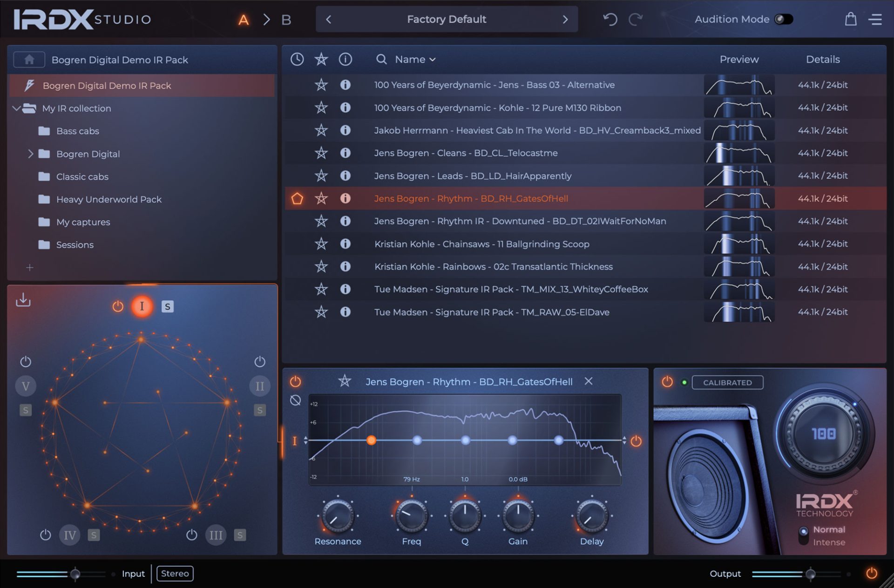Image resolution: width=894 pixels, height=588 pixels.
Task: Toggle power for IR slot V
Action: point(26,361)
